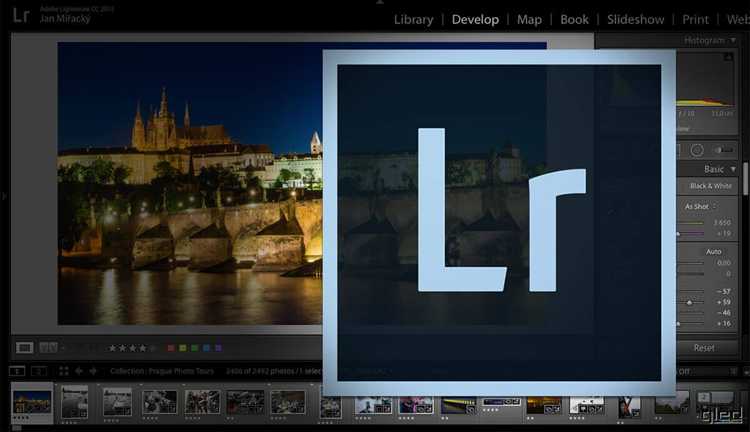Click the Shadows slider handle at +59
This screenshot has width=750, height=432.
point(689,303)
